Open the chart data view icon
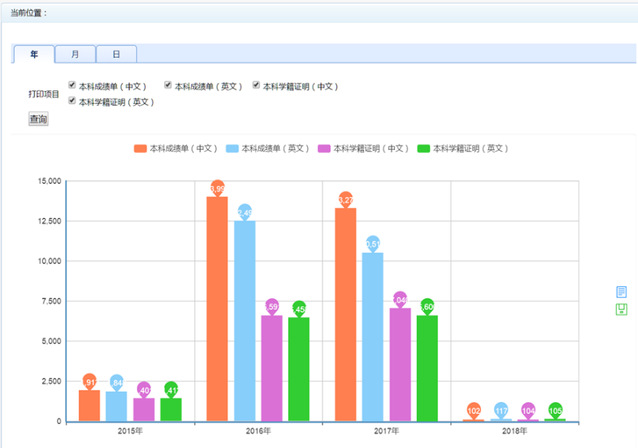The width and height of the screenshot is (638, 448). 621,292
